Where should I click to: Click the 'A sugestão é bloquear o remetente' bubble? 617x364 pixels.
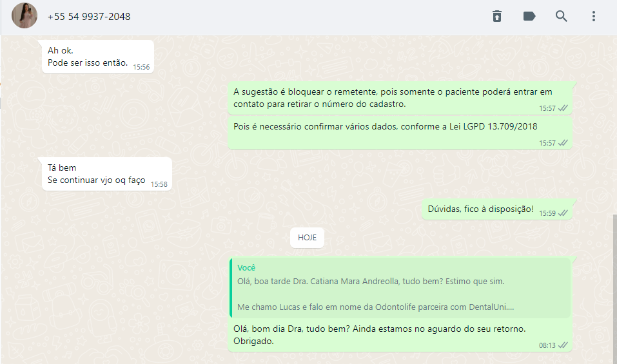[400, 99]
